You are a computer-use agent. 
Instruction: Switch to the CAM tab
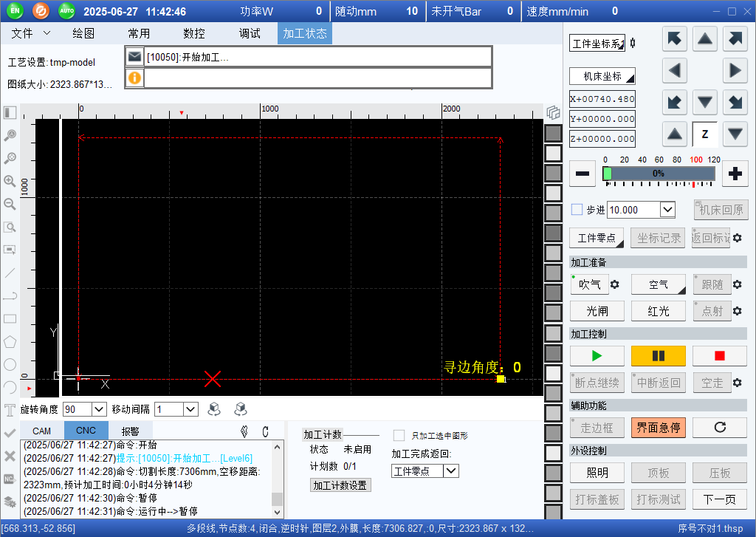(x=41, y=431)
